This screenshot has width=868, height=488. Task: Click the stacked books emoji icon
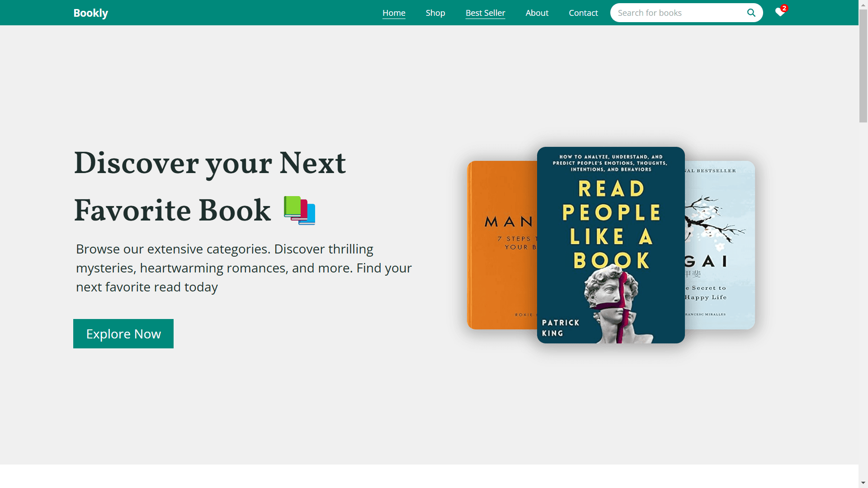299,210
